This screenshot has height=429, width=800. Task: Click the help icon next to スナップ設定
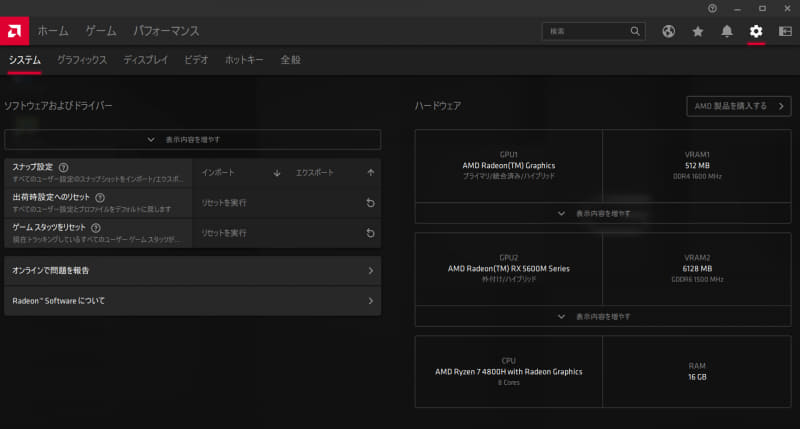[x=63, y=167]
